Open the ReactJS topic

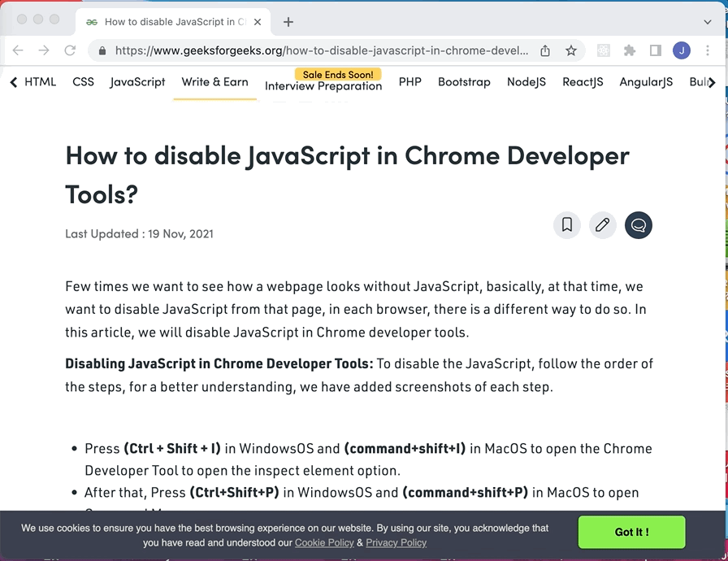point(583,82)
